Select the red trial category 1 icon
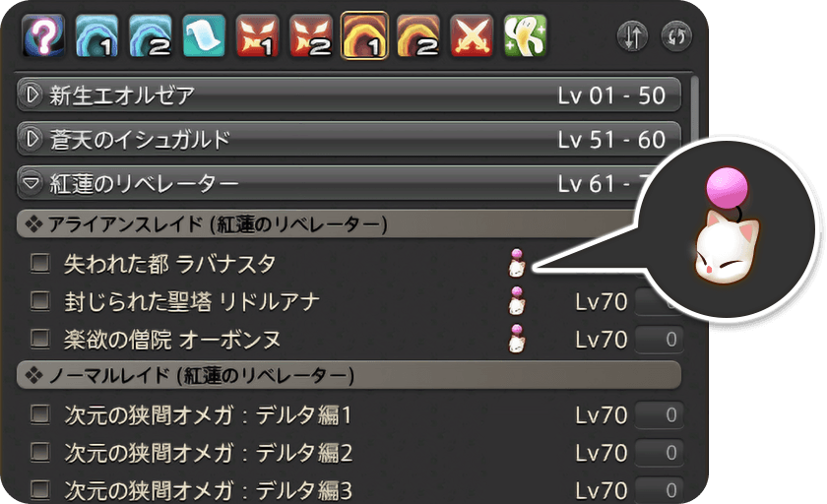 coord(257,35)
